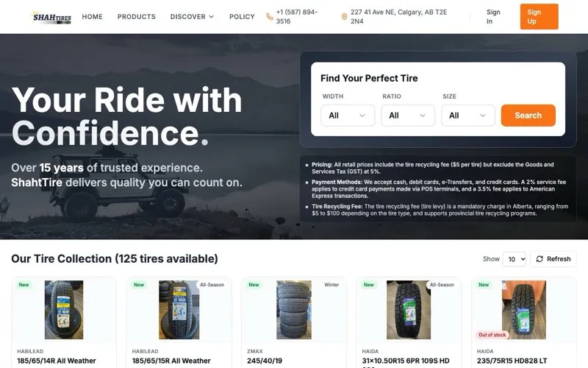Image resolution: width=588 pixels, height=368 pixels.
Task: Open the ZMAX 245/40/19 tire image
Action: pos(293,310)
